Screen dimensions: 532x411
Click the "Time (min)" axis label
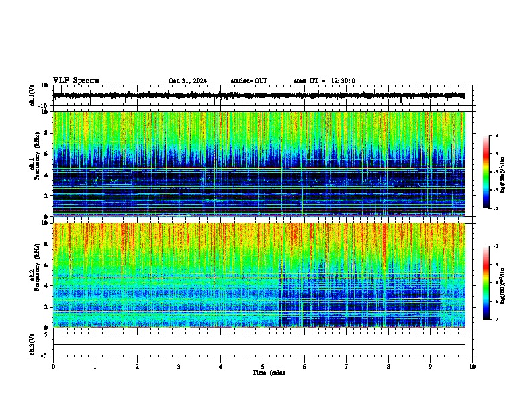[x=269, y=373]
